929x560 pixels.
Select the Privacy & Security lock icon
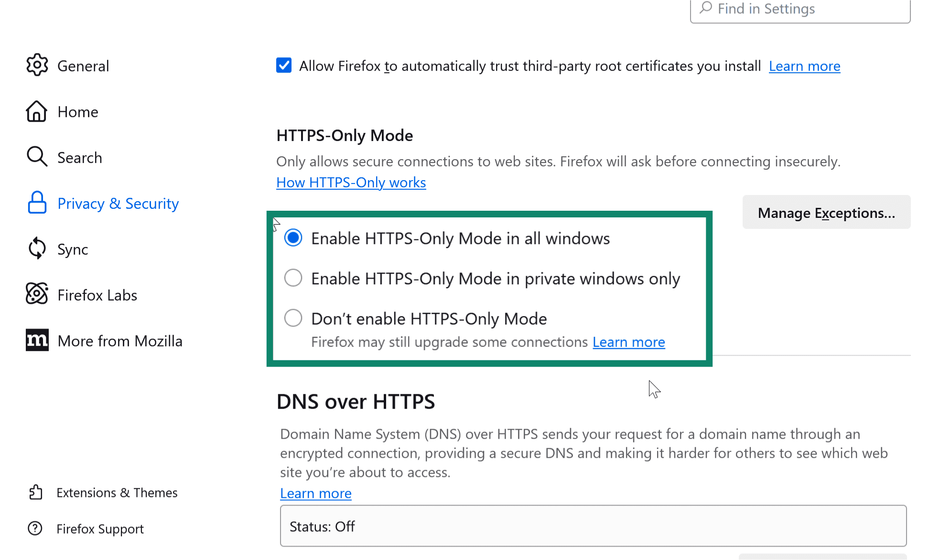(x=37, y=203)
